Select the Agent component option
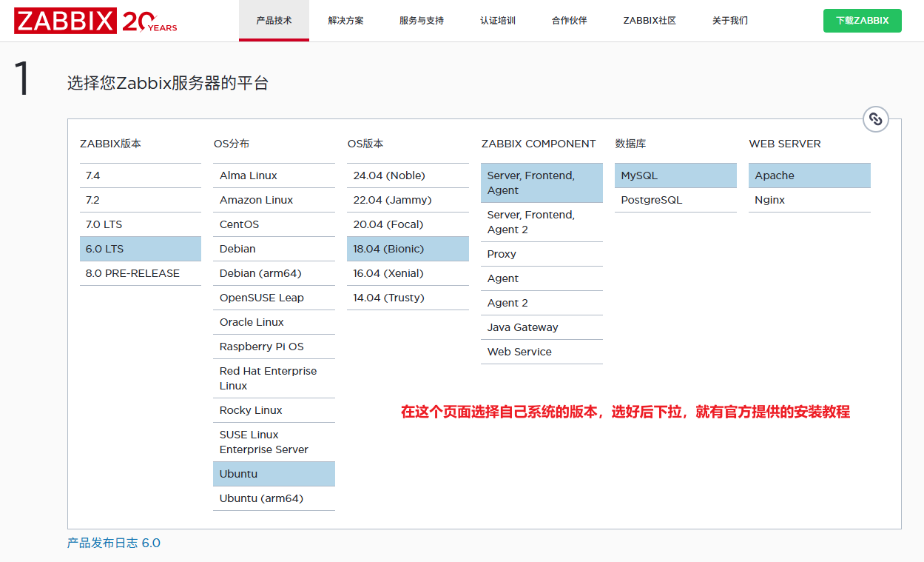924x562 pixels. pos(542,278)
